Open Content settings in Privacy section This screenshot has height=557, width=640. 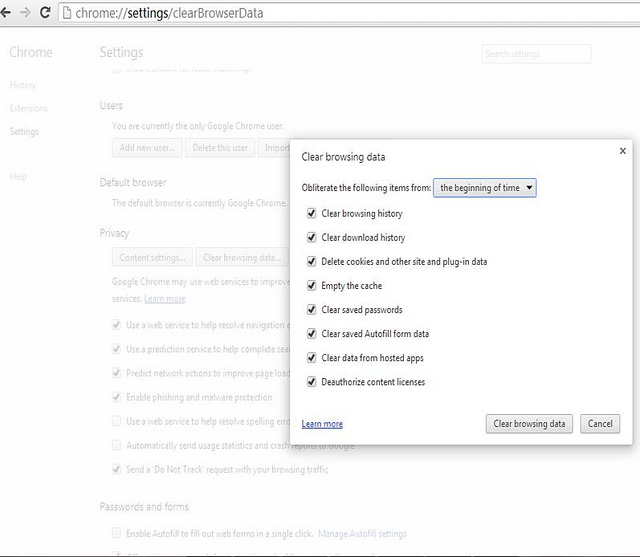click(x=152, y=257)
